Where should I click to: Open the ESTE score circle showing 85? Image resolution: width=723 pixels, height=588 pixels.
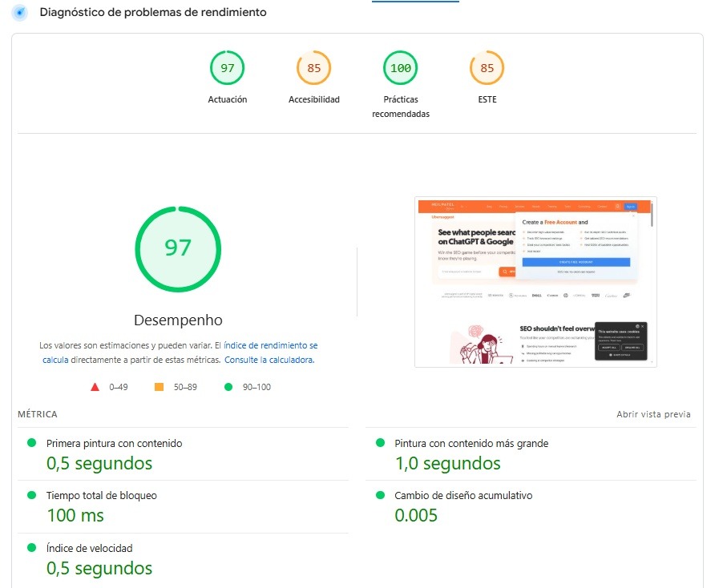click(x=487, y=68)
